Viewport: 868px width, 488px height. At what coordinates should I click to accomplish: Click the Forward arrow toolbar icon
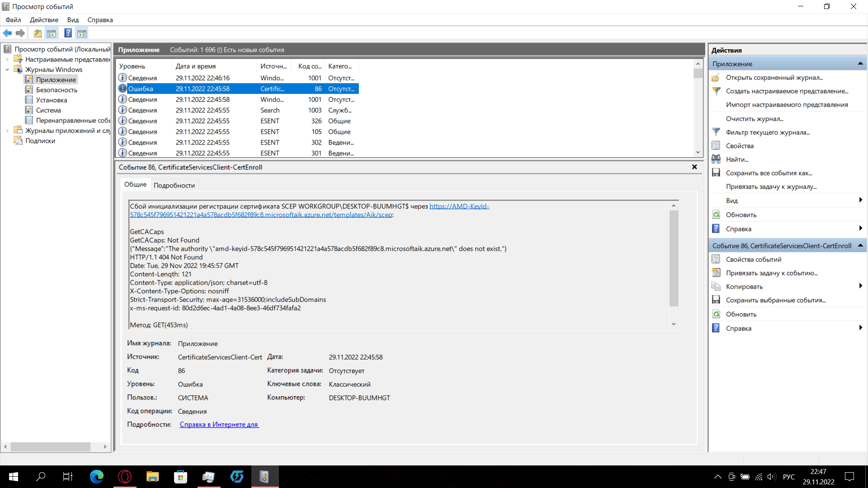point(20,33)
